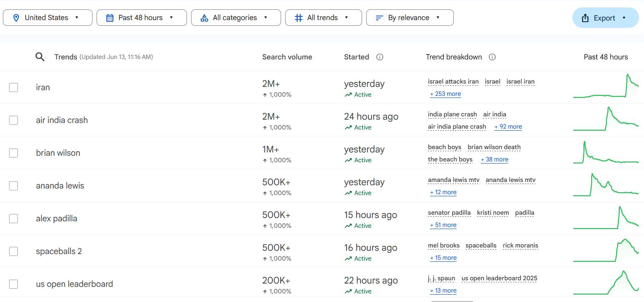
Task: Check the us open leaderboard checkbox
Action: (14, 284)
